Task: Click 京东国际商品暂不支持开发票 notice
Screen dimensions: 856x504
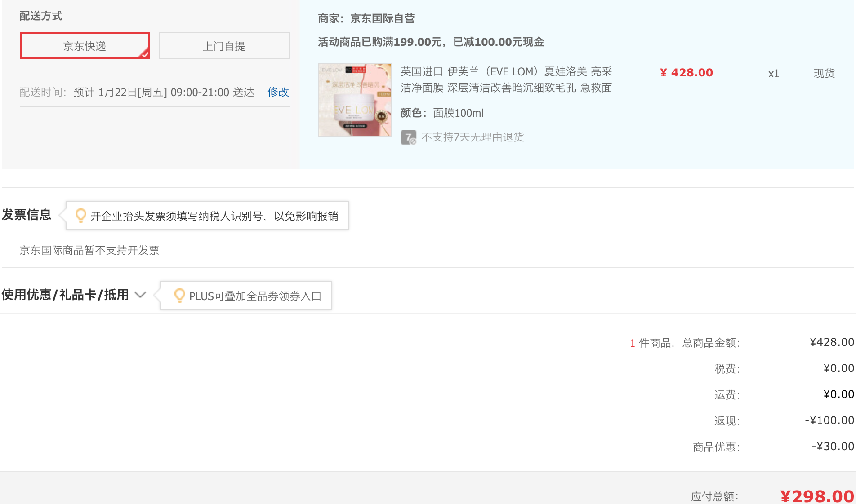Action: 89,250
